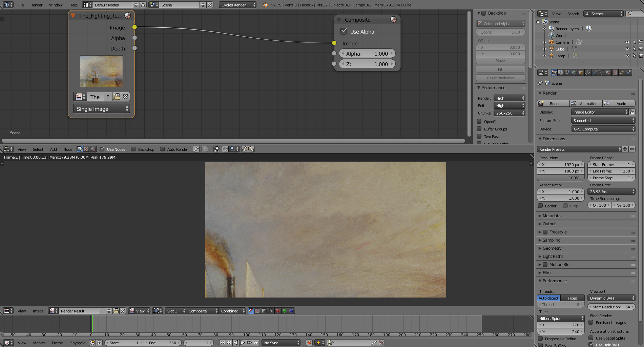Open the Cycles Render engine dropdown
This screenshot has width=644, height=347.
point(237,5)
